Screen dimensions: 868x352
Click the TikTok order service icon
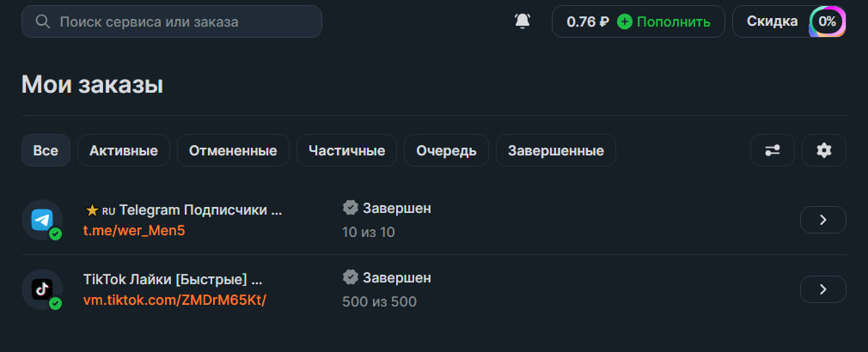tap(41, 288)
